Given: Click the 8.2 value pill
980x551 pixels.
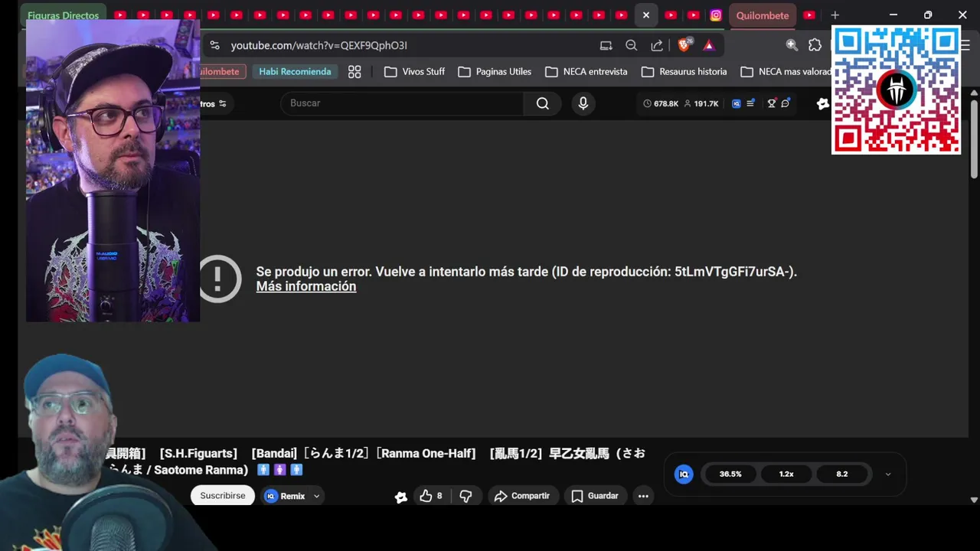Looking at the screenshot, I should click(x=842, y=474).
